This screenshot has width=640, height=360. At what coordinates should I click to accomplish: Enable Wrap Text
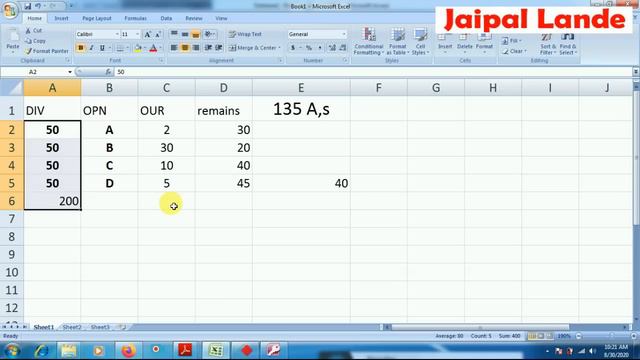pyautogui.click(x=245, y=34)
